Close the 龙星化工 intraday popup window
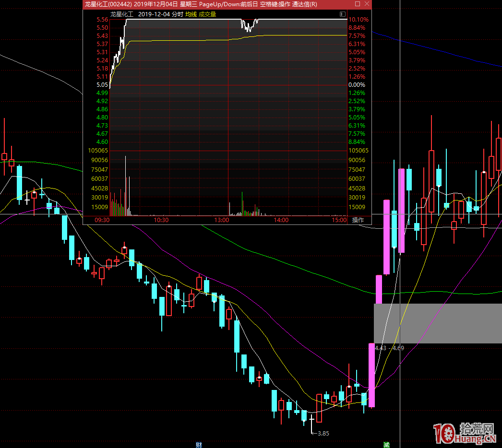Screen dimensions: 502x448 pyautogui.click(x=367, y=4)
